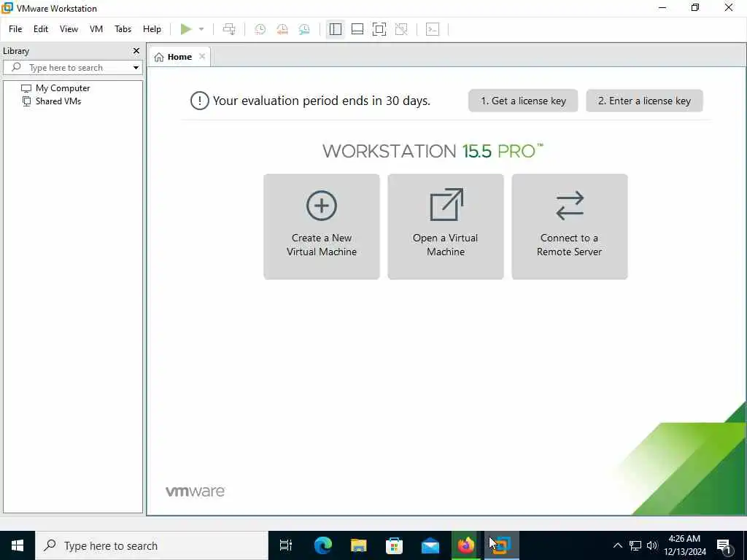Launch Microsoft Edge from the taskbar

[322, 545]
